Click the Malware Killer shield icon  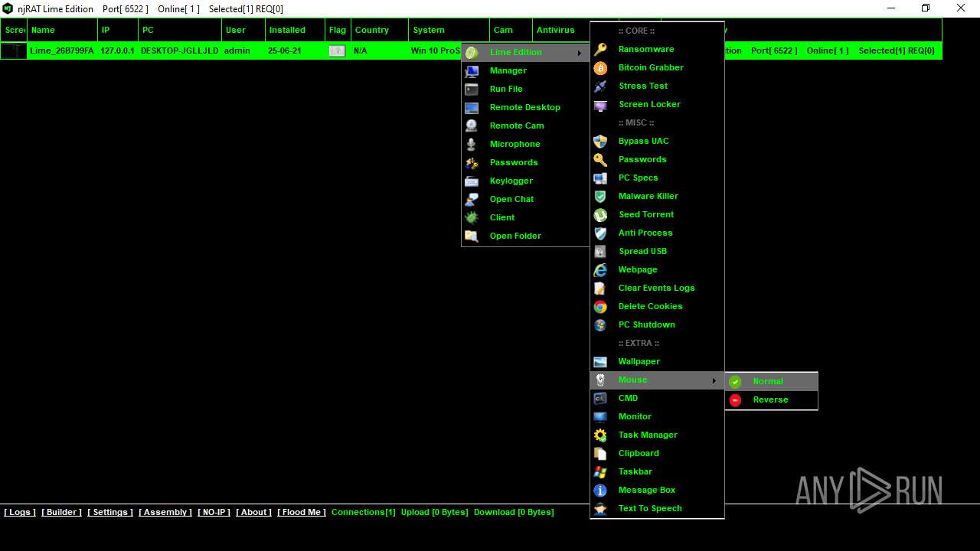tap(601, 196)
